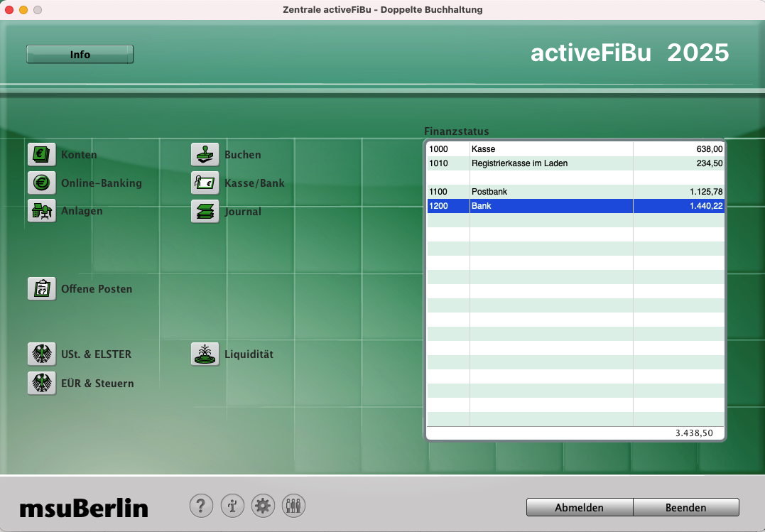Launch Online-Banking via the euro icon
765x532 pixels.
tap(42, 183)
